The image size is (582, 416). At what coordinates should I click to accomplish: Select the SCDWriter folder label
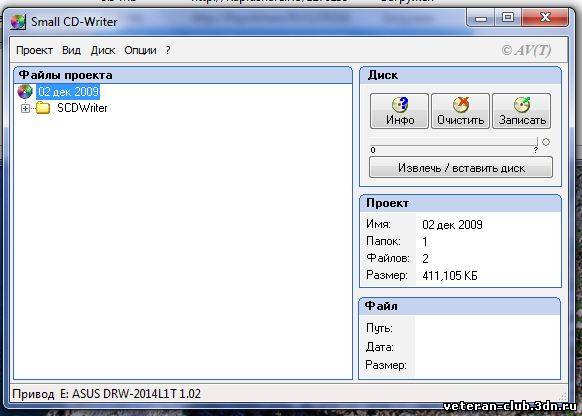[x=82, y=108]
